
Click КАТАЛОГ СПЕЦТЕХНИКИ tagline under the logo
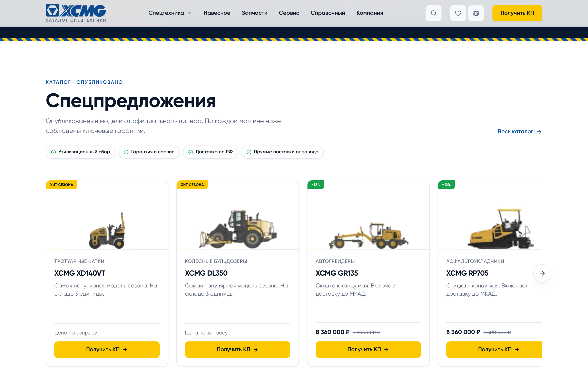click(x=76, y=20)
